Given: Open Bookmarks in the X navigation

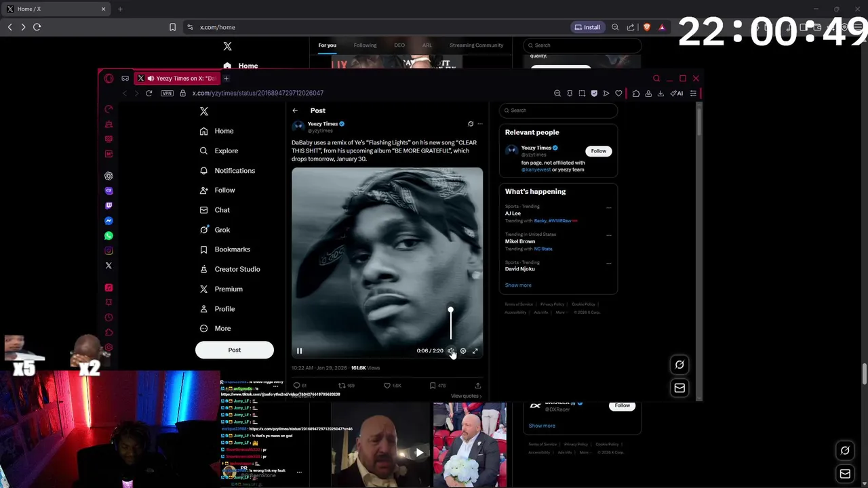Looking at the screenshot, I should 224,249.
